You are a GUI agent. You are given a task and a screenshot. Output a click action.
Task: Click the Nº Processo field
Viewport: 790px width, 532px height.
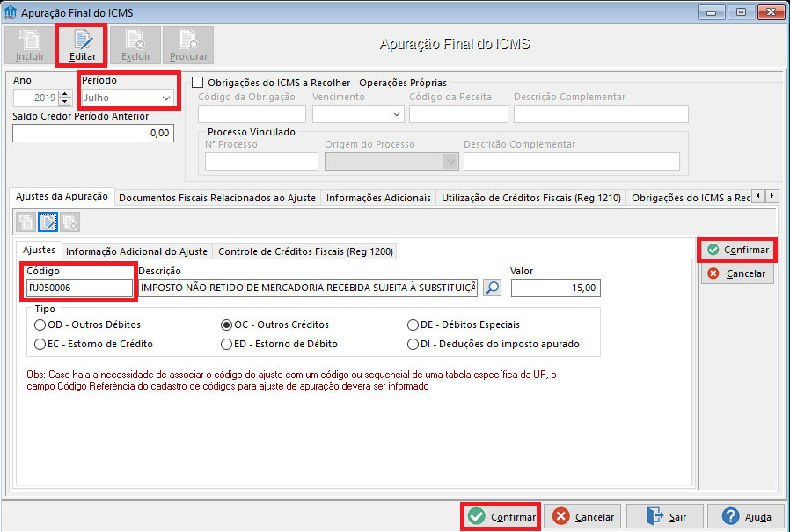261,162
